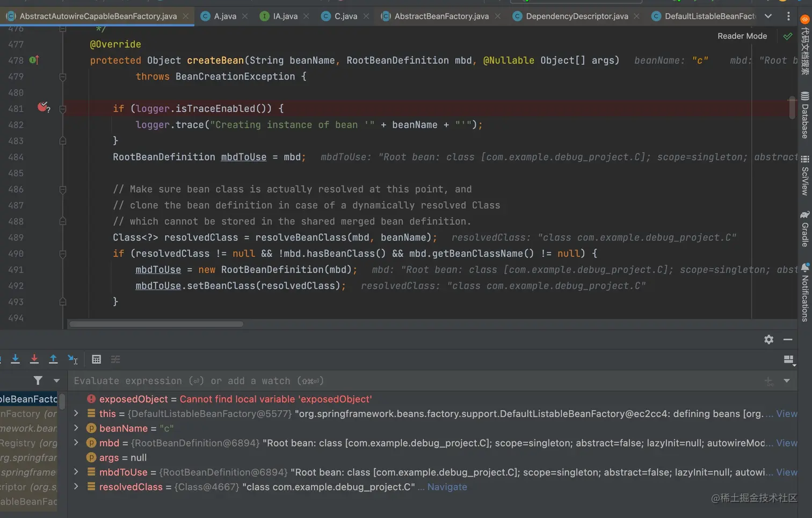Click the frames list scrollbar thumb
Viewport: 812px width, 518px height.
point(62,401)
